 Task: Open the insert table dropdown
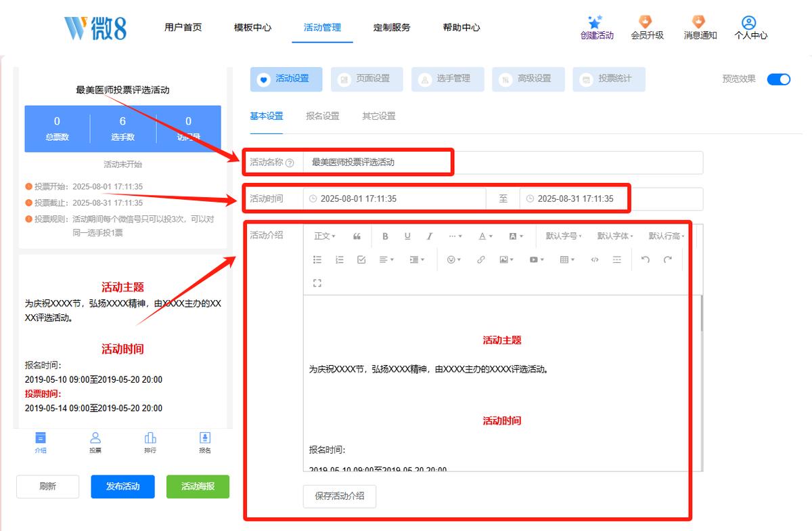click(x=567, y=259)
